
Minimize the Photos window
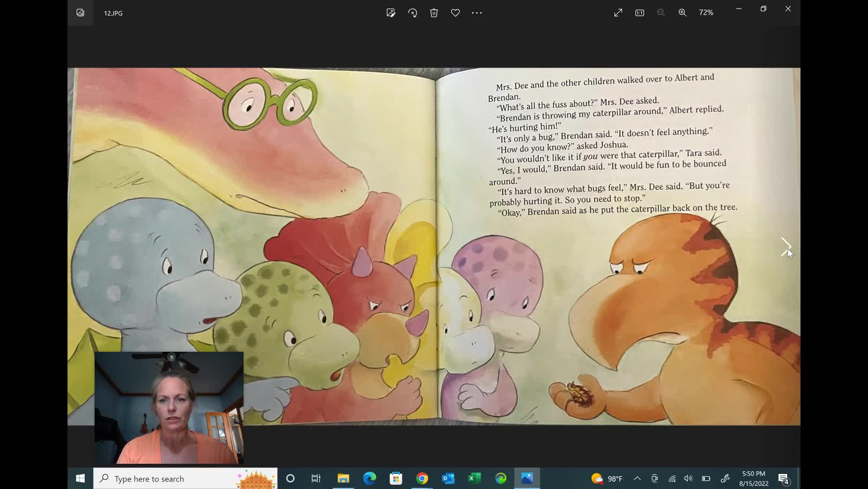click(738, 9)
